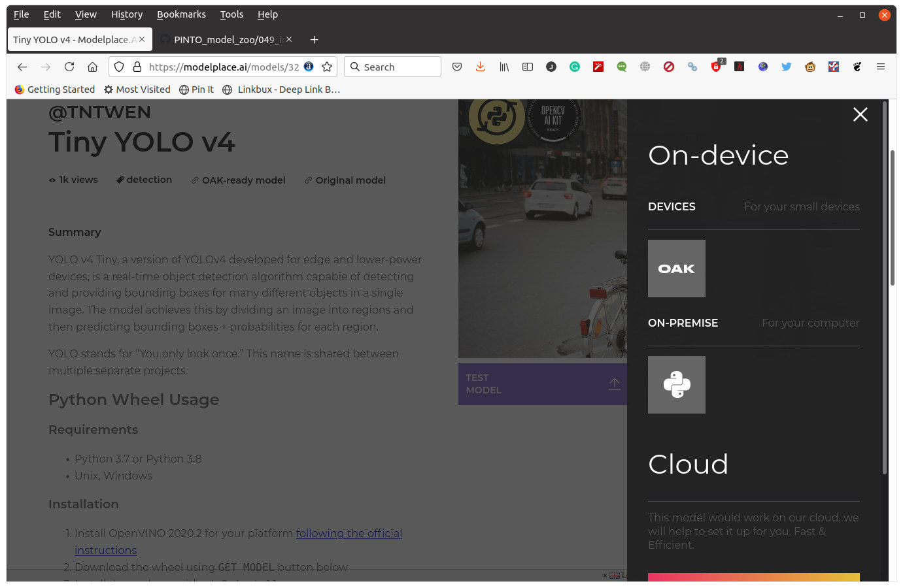The image size is (903, 588).
Task: Click the blue chain link extension icon
Action: [692, 67]
